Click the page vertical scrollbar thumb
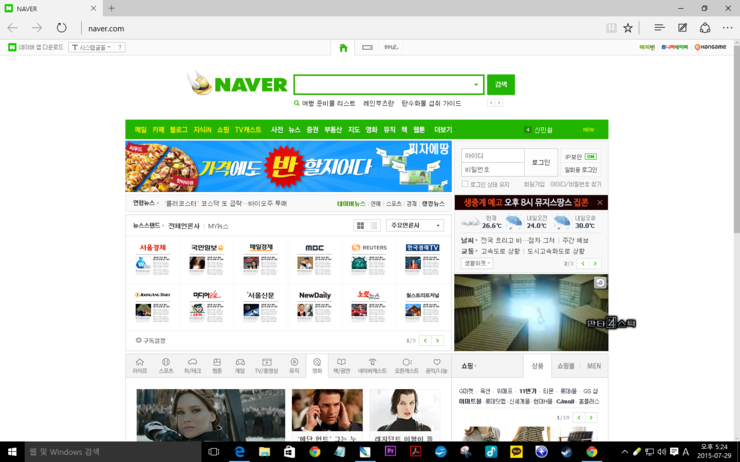 click(736, 139)
